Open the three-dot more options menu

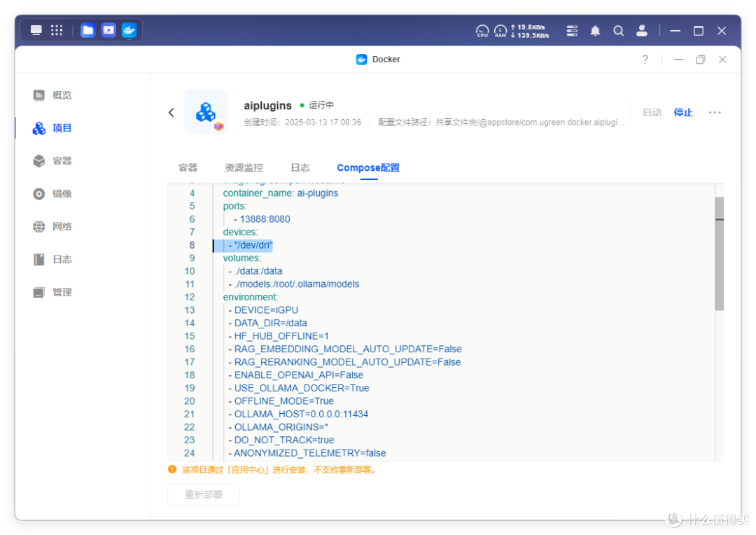(715, 113)
